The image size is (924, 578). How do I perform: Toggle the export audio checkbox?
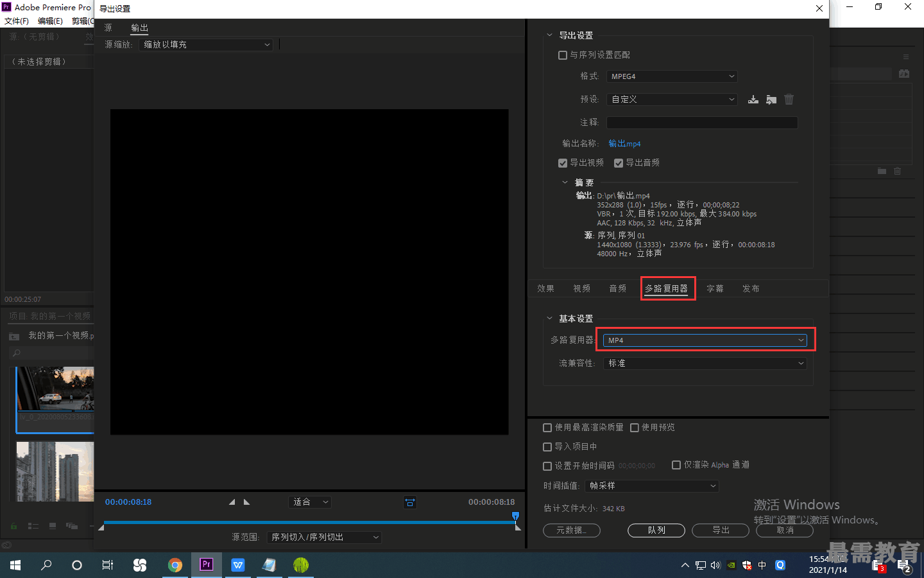click(x=619, y=163)
